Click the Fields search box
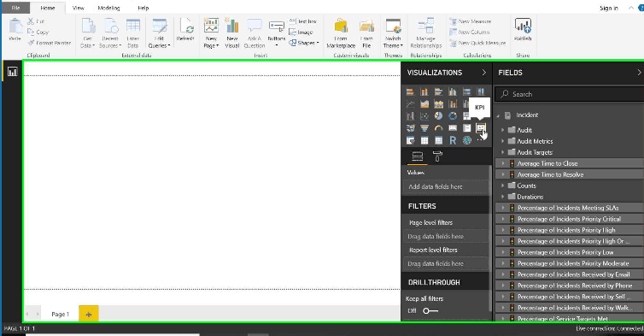This screenshot has width=644, height=336. pos(569,94)
